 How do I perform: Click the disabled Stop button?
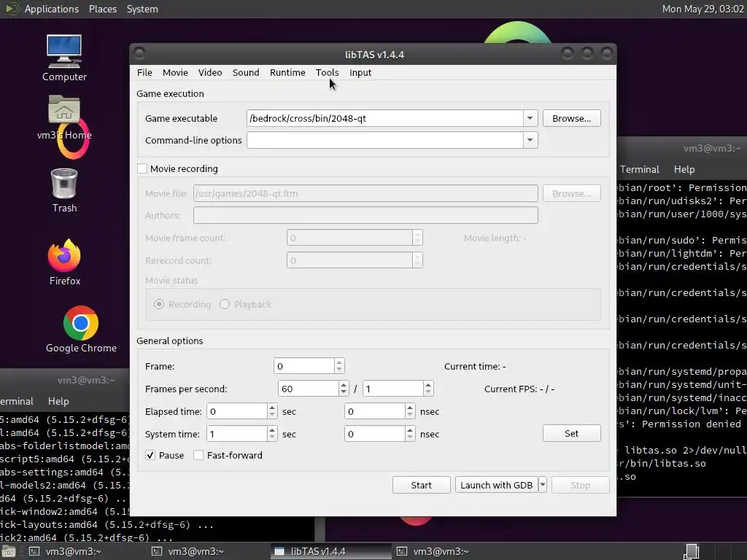coord(580,485)
